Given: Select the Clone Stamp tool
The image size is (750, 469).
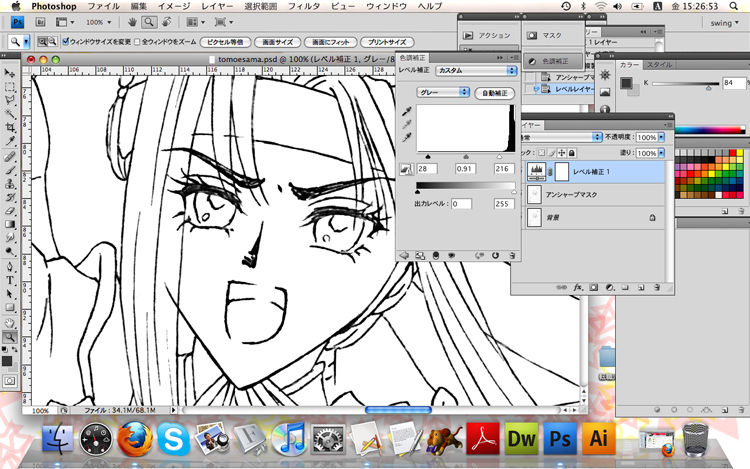Looking at the screenshot, I should [x=10, y=184].
